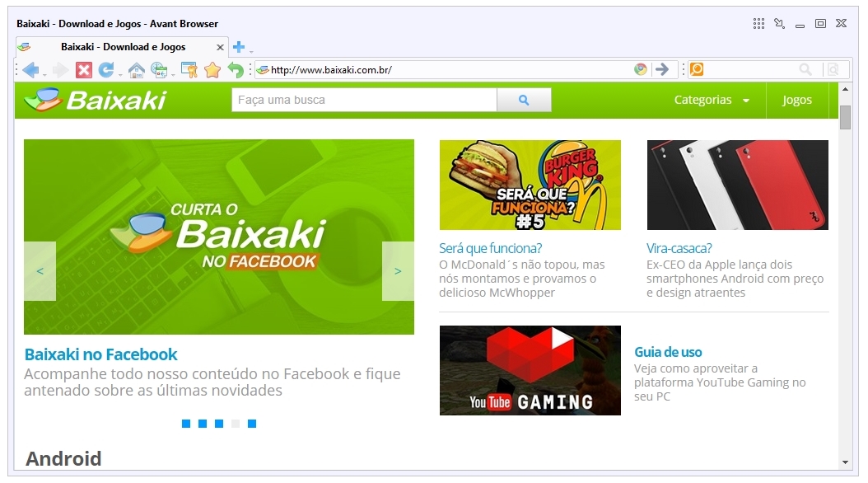Click the text 'Ex-CEO da Apple lança dois'
Image resolution: width=868 pixels, height=483 pixels.
(x=719, y=265)
